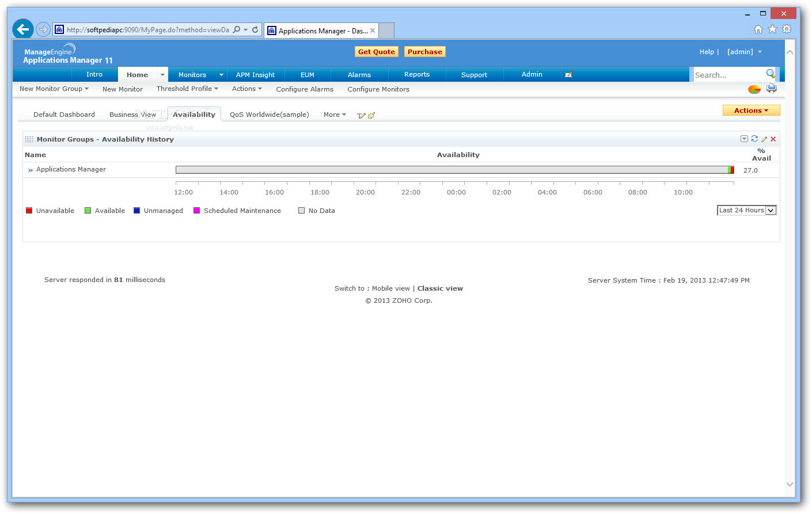Edit the Availability History widget pencil icon
The width and height of the screenshot is (812, 514).
coord(764,139)
